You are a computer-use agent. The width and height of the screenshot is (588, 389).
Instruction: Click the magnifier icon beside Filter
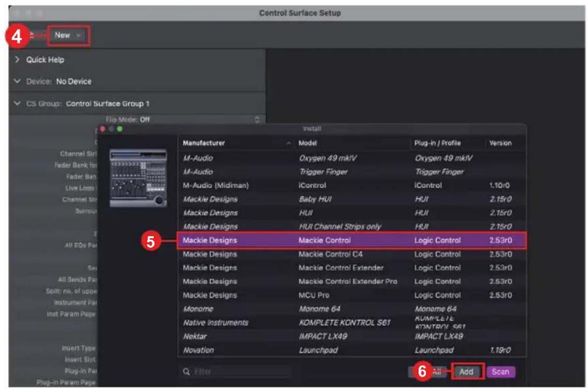point(186,372)
